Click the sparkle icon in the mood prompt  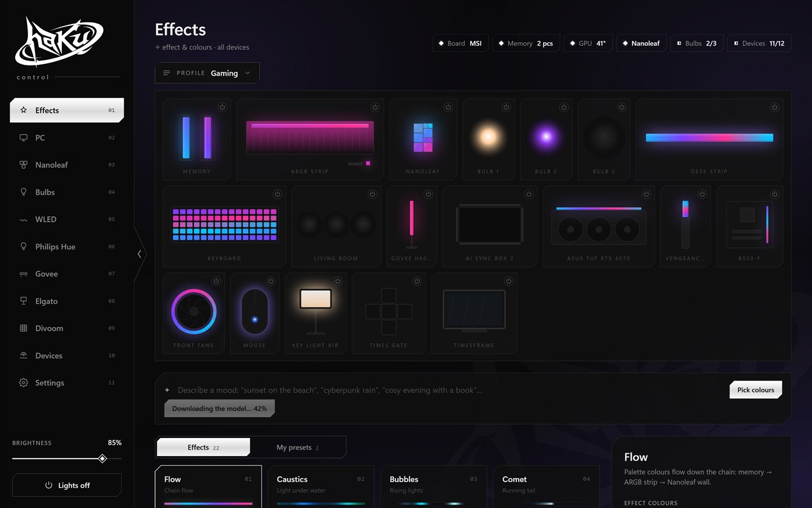(x=167, y=390)
